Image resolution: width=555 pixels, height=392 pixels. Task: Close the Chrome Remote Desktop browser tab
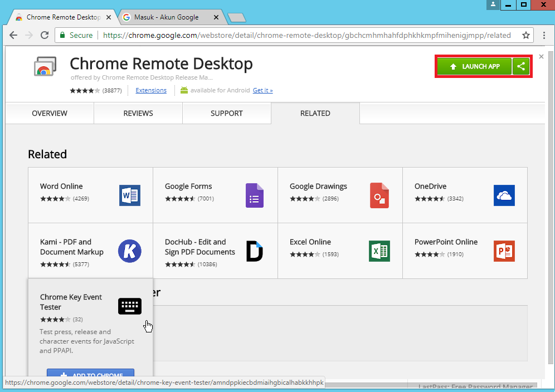tap(109, 17)
